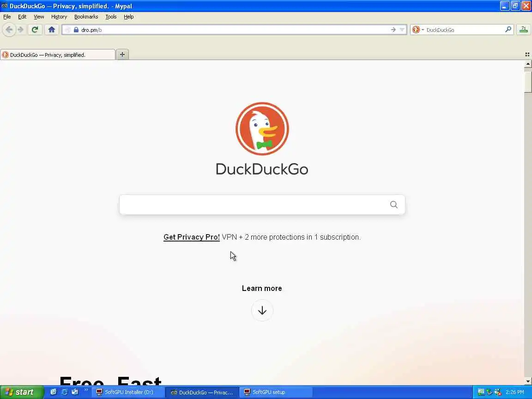Click DuckDuckGo — Privac... taskbar button

(x=201, y=392)
